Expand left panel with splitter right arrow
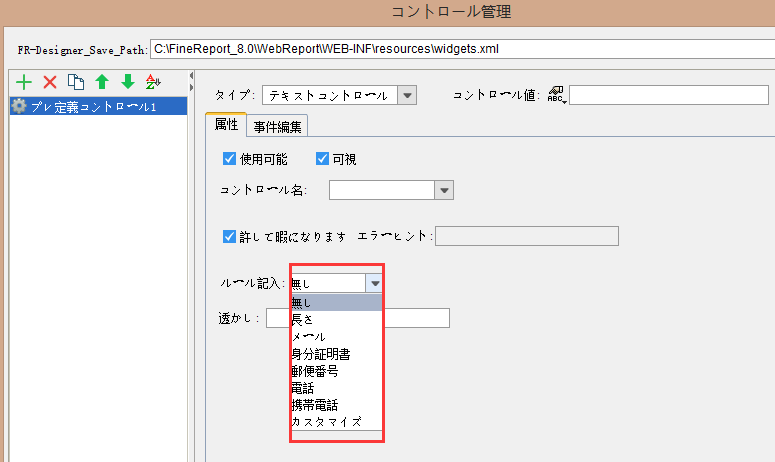This screenshot has height=462, width=775. coord(191,87)
